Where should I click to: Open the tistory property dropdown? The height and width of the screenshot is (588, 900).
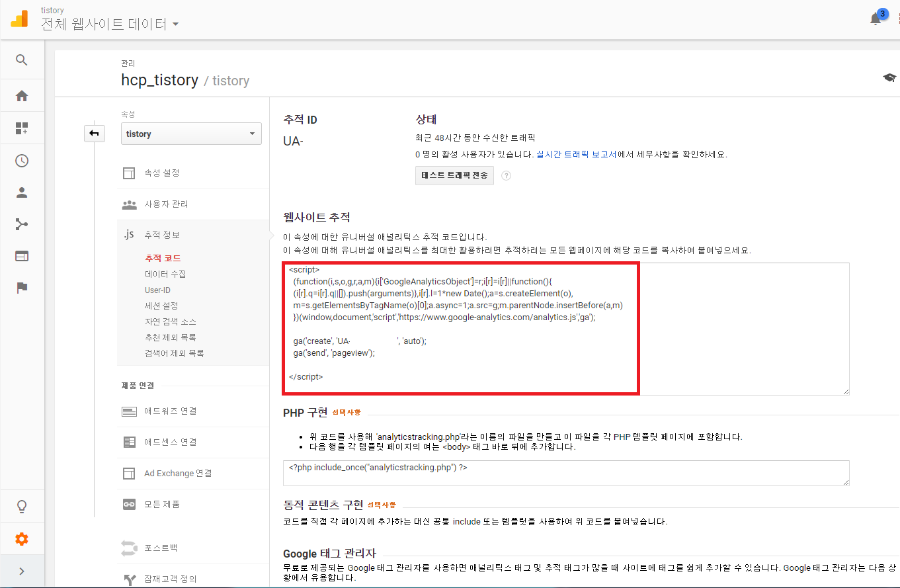click(x=191, y=134)
